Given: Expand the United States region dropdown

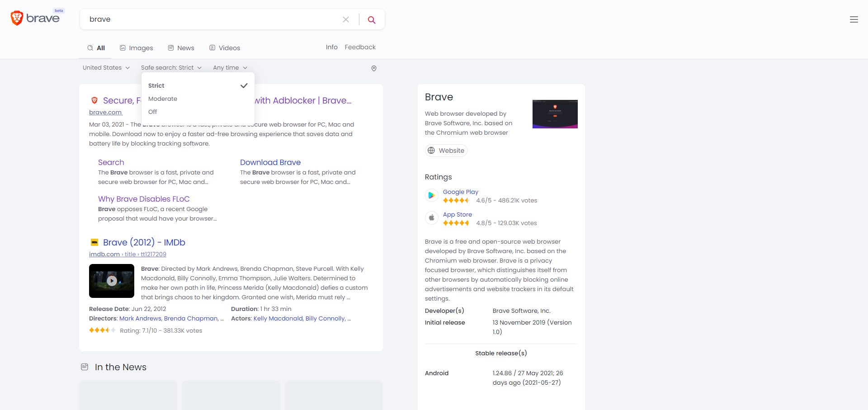Looking at the screenshot, I should [x=106, y=68].
